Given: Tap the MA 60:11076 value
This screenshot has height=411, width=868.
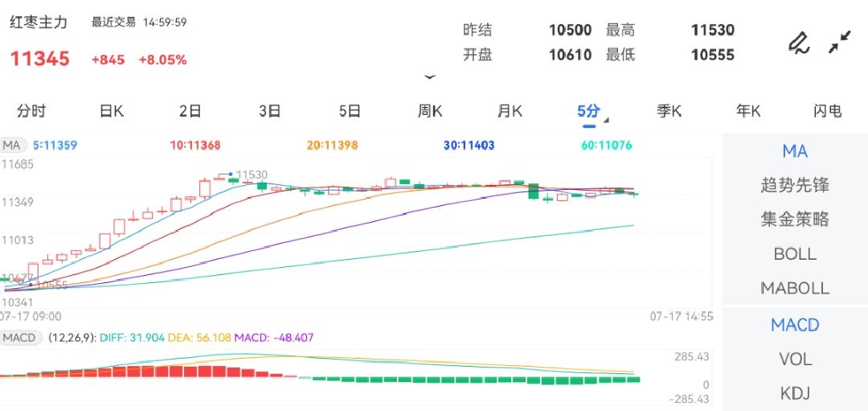Looking at the screenshot, I should 606,146.
